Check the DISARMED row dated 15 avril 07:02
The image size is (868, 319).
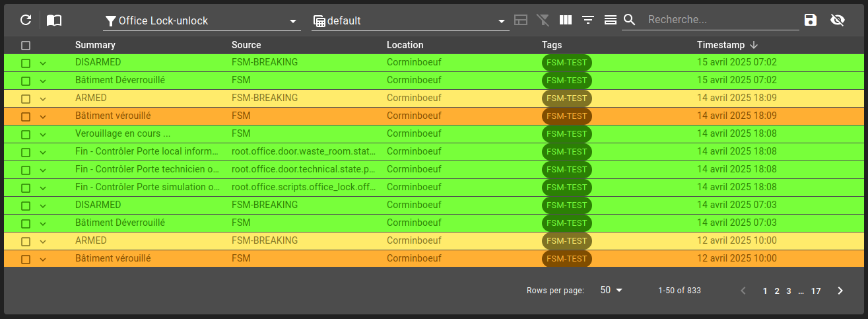26,63
